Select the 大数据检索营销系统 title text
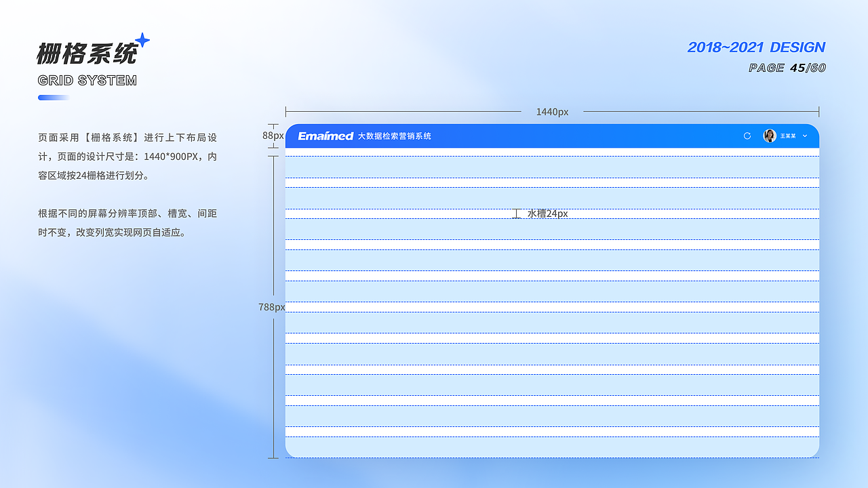 (395, 136)
